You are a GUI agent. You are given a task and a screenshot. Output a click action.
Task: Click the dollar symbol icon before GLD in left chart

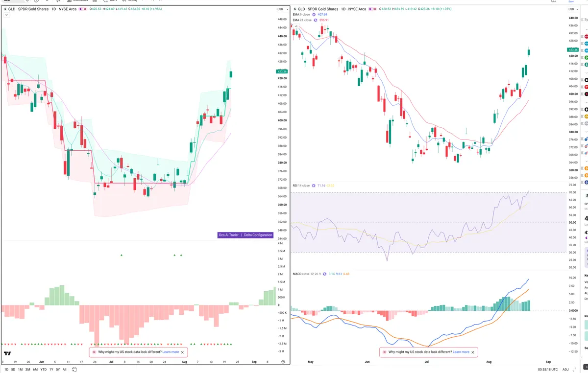5,9
